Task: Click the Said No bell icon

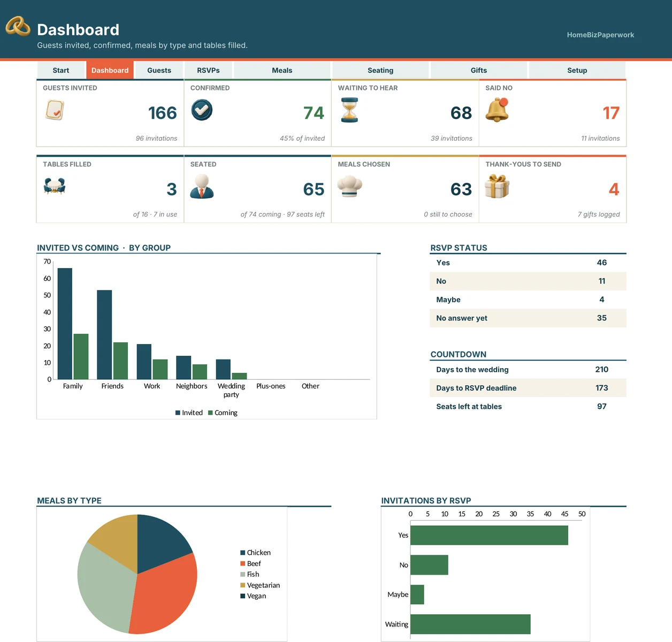Action: click(497, 110)
